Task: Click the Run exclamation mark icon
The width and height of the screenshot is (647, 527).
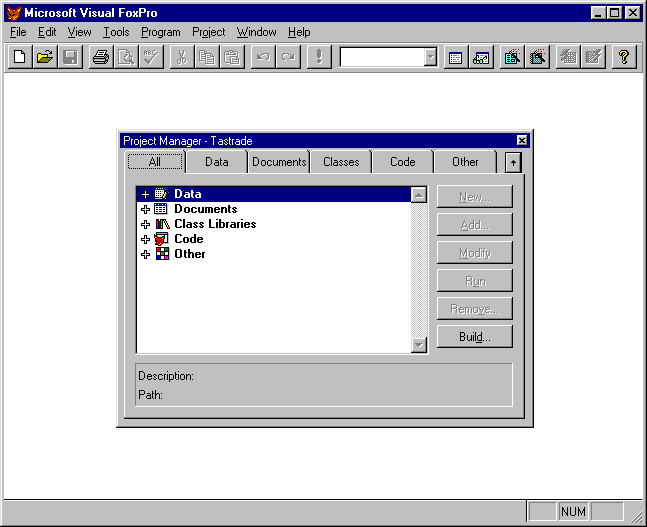Action: pos(319,57)
